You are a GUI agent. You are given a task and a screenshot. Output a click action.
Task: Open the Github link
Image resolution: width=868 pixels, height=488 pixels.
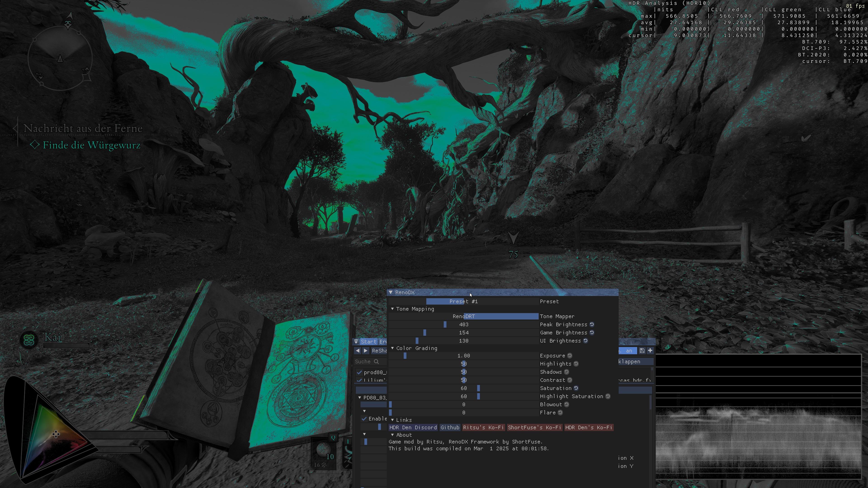click(450, 427)
